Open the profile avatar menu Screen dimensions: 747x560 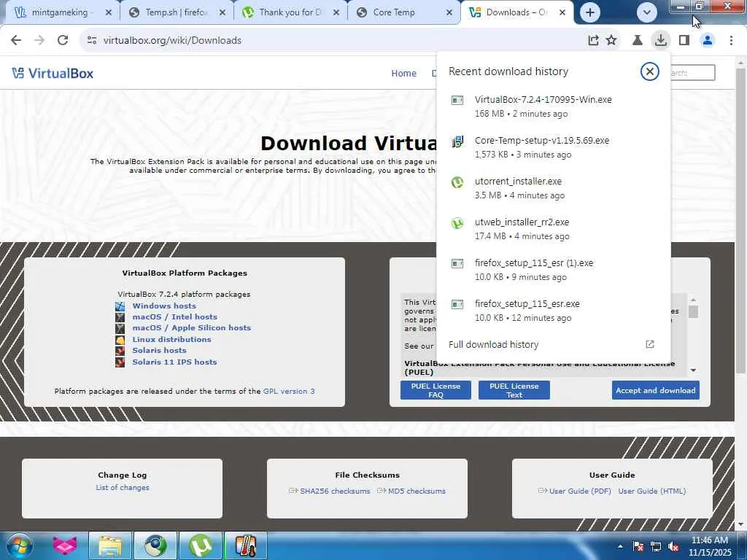click(708, 41)
